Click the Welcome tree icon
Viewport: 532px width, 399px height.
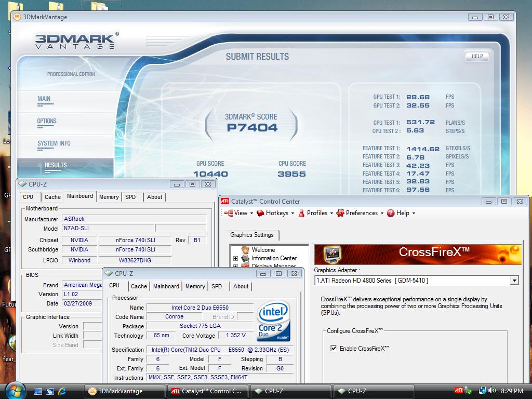click(245, 250)
